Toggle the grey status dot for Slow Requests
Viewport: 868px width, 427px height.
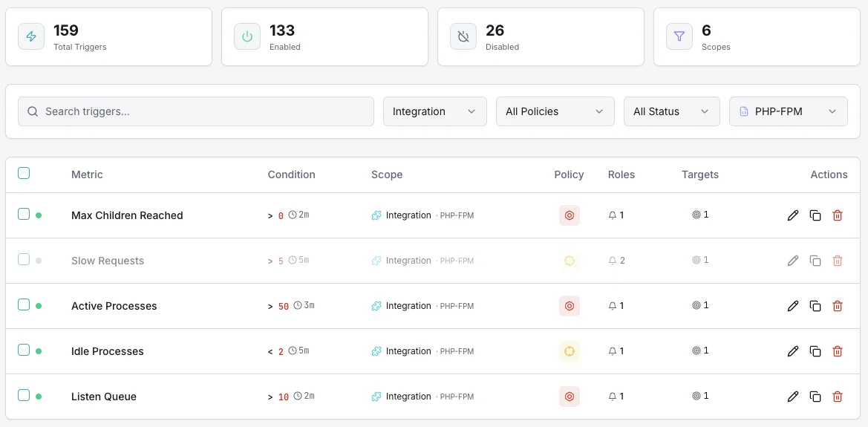click(x=39, y=261)
